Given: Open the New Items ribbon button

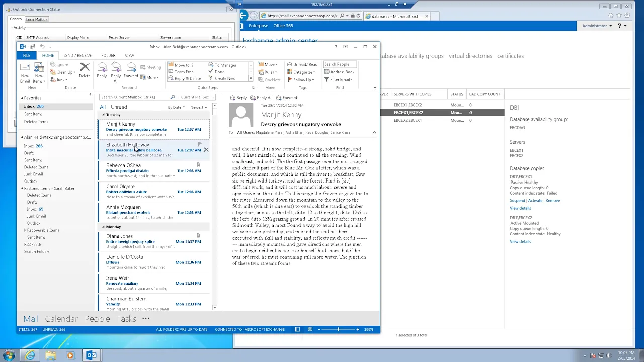Looking at the screenshot, I should pyautogui.click(x=39, y=73).
